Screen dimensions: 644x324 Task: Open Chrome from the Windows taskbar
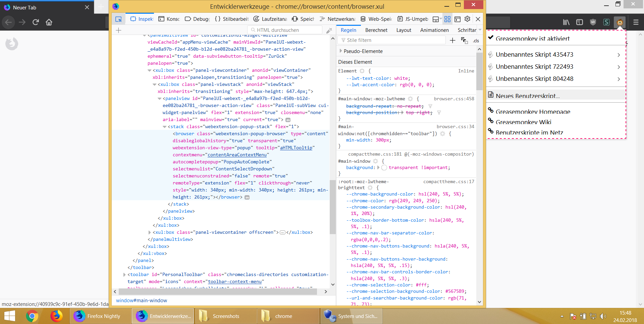(32, 316)
